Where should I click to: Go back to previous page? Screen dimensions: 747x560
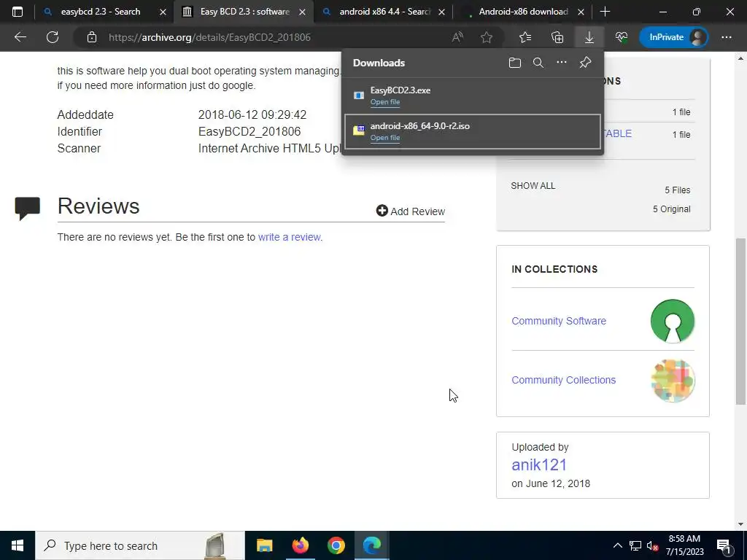(x=20, y=37)
